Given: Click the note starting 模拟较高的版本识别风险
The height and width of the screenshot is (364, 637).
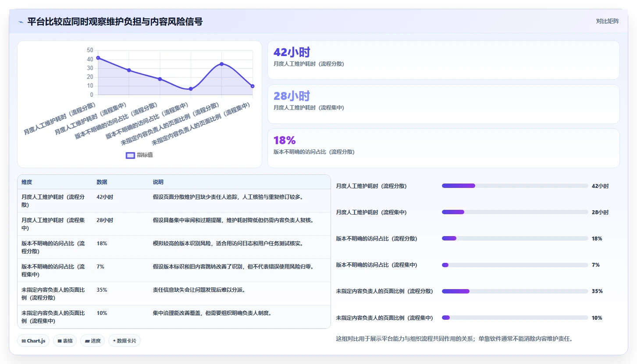Looking at the screenshot, I should click(x=228, y=244).
